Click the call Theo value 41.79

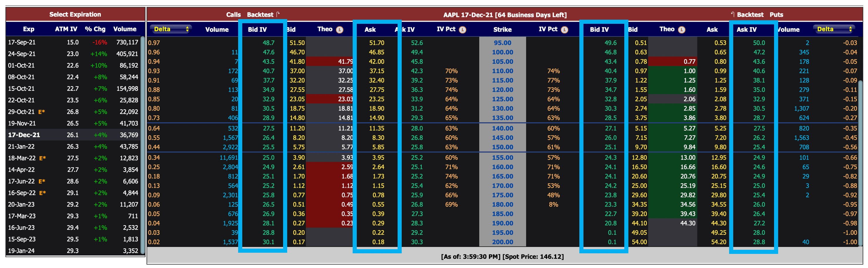[345, 62]
